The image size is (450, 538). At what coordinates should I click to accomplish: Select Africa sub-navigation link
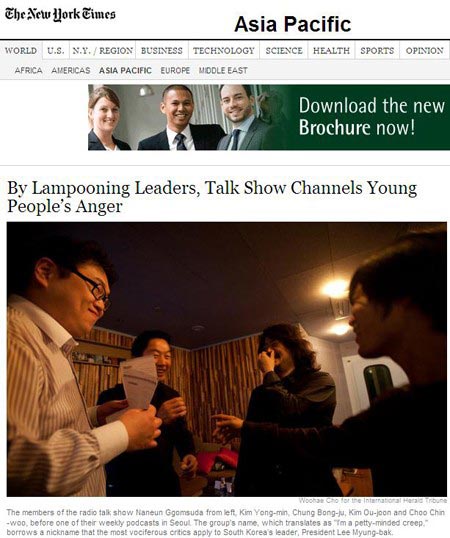click(x=28, y=70)
